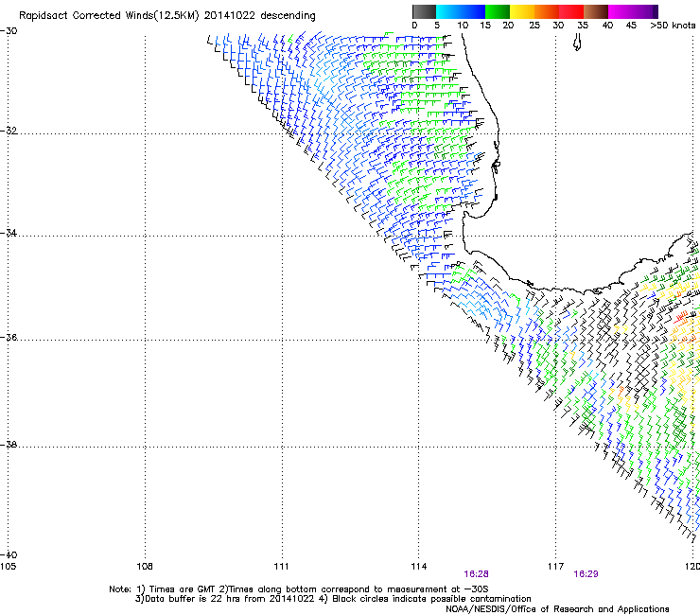Click the purple time stamp '16:29'
700x615 pixels.
(x=586, y=574)
